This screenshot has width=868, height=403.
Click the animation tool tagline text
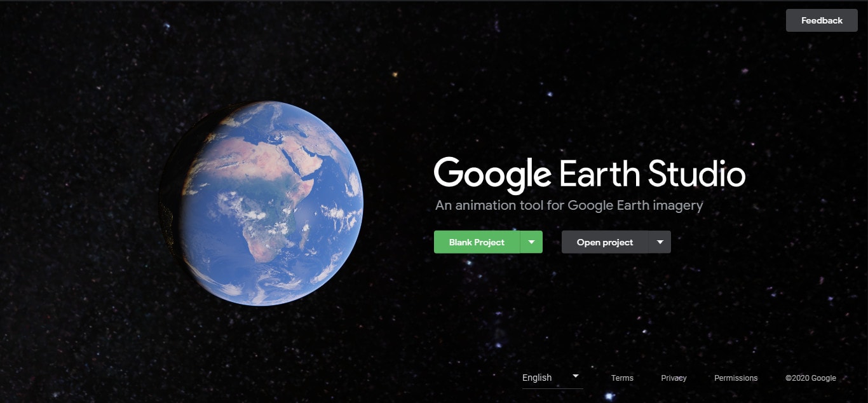[569, 205]
